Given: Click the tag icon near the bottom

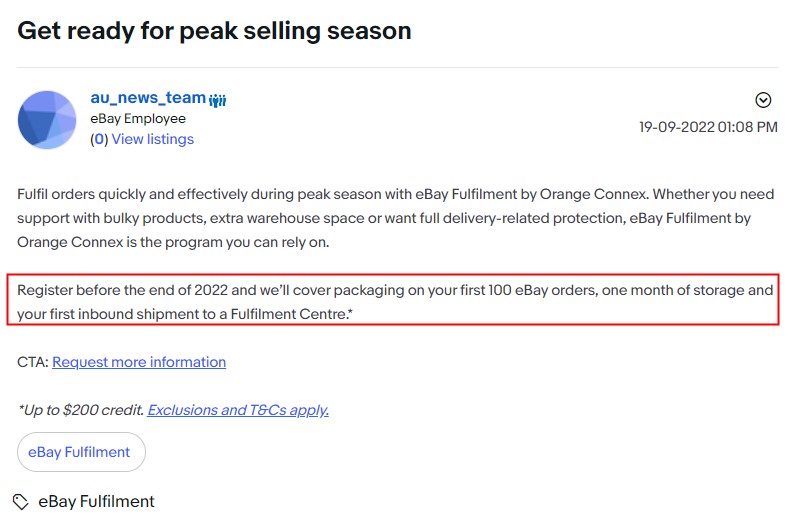Looking at the screenshot, I should pyautogui.click(x=21, y=502).
